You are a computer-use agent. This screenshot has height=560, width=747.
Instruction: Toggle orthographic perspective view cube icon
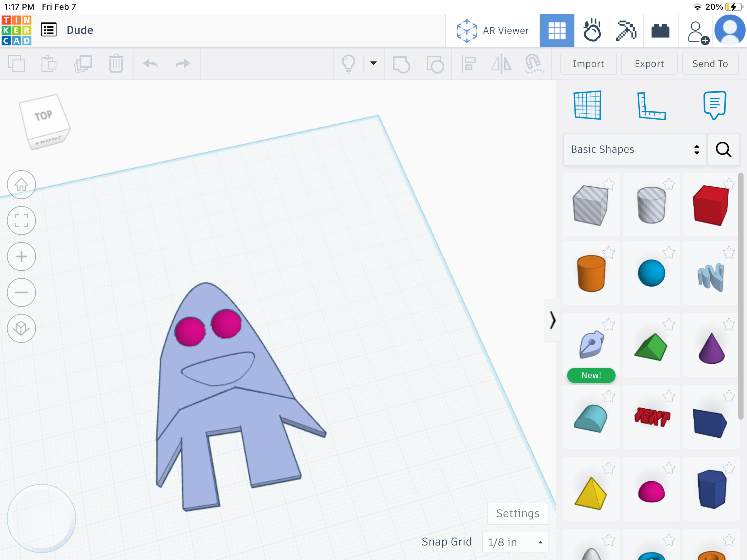21,328
